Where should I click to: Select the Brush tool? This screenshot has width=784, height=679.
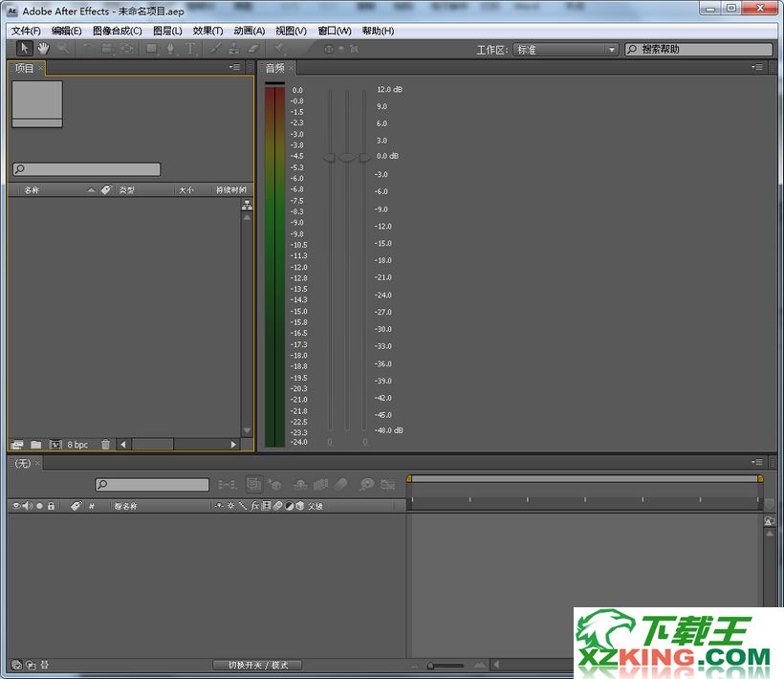[x=215, y=49]
